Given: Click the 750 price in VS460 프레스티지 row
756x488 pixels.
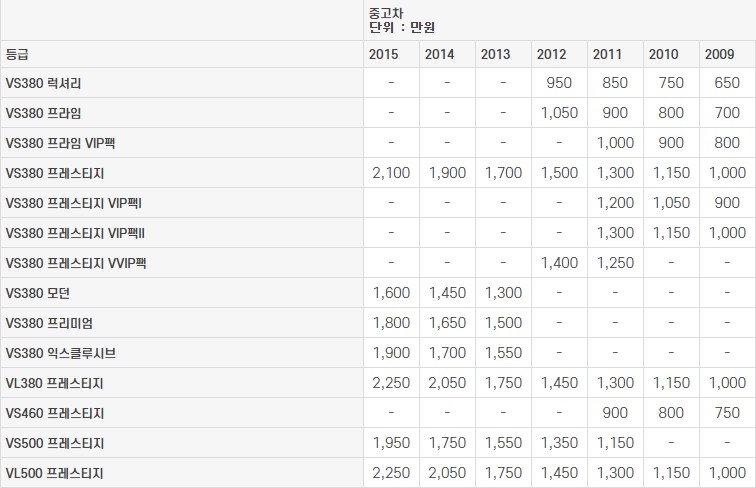Looking at the screenshot, I should [x=727, y=413].
